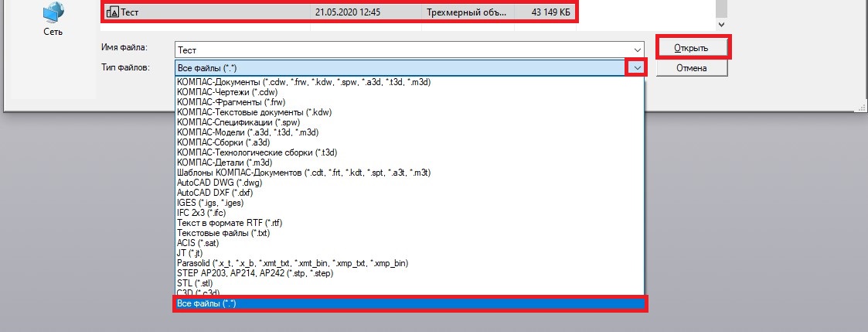This screenshot has width=868, height=332.
Task: Choose Все файлы (*.*) at list bottom
Action: coord(410,304)
